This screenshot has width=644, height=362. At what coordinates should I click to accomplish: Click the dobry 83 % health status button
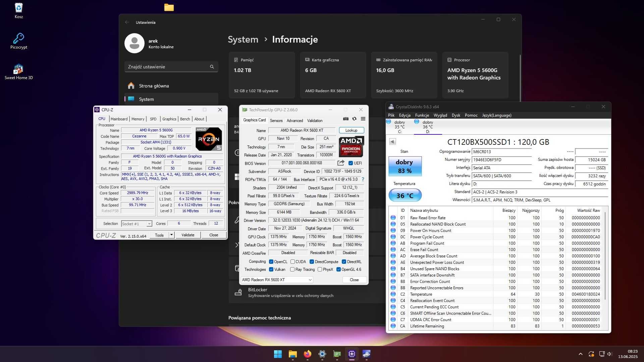pos(405,166)
